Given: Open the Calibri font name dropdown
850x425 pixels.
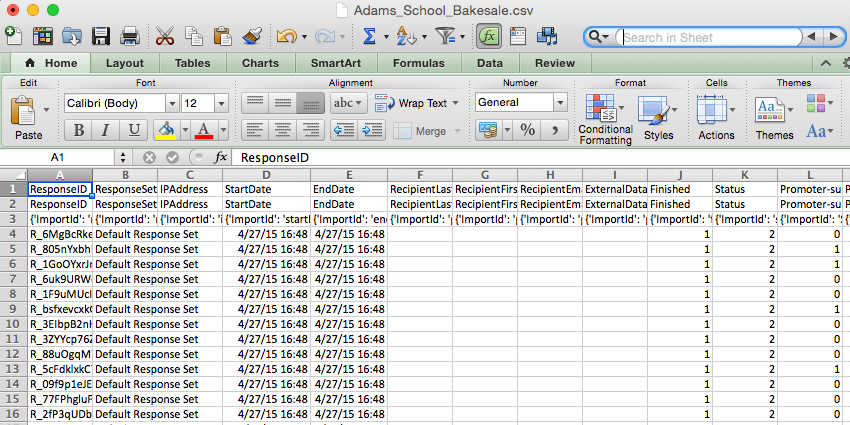Looking at the screenshot, I should tap(173, 102).
